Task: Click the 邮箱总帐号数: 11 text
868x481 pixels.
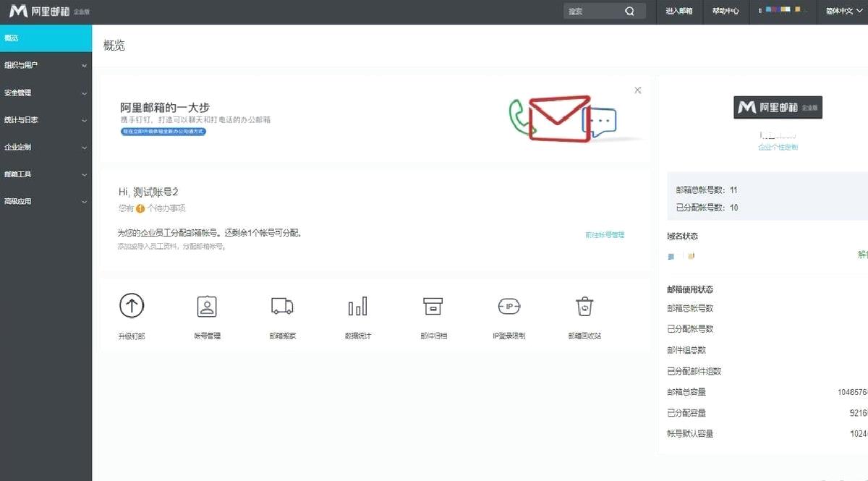Action: pyautogui.click(x=707, y=190)
